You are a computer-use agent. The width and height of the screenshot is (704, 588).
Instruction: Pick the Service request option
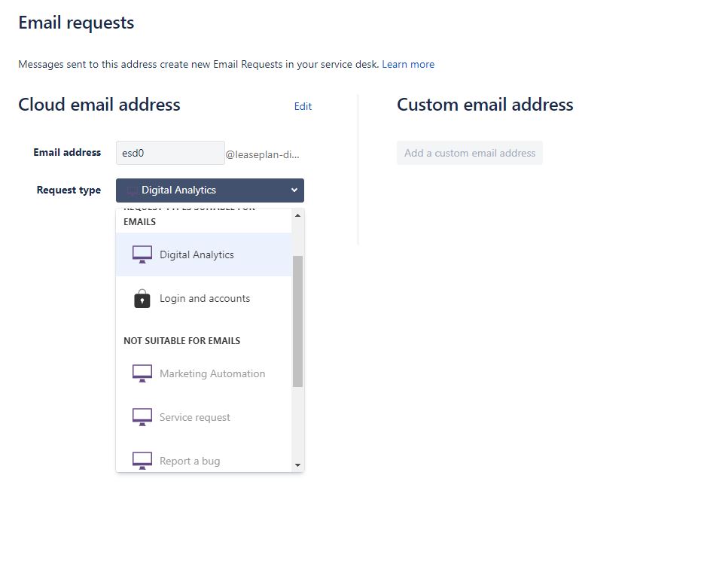tap(204, 417)
